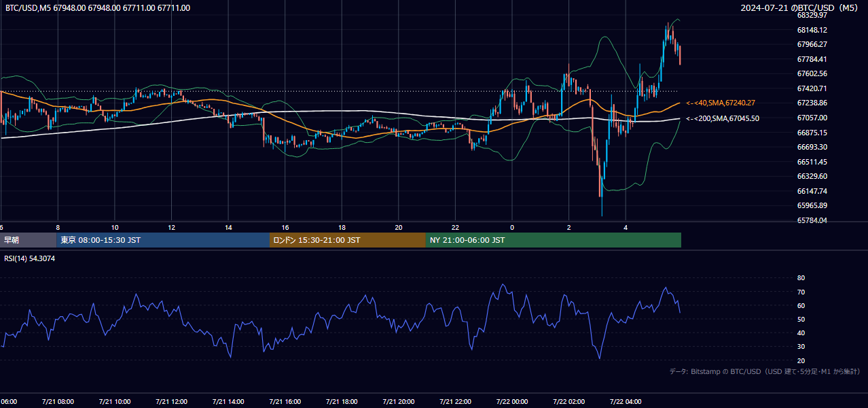Select the 200 SMA label 67045.50
The height and width of the screenshot is (408, 868).
723,118
